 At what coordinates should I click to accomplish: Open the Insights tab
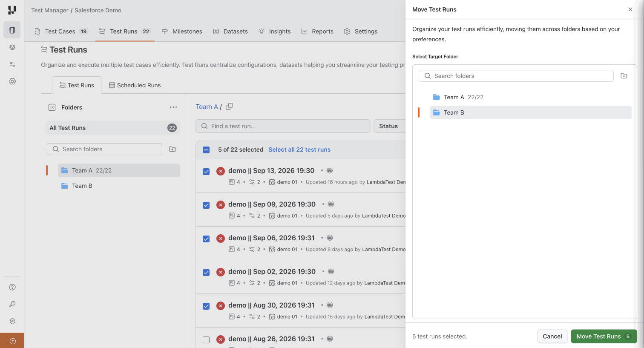tap(274, 32)
